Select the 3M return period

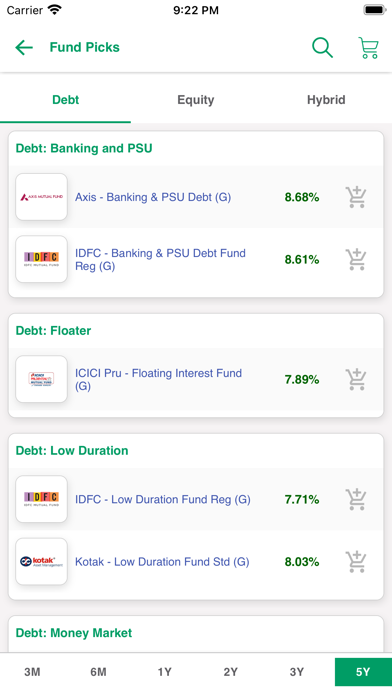[32, 672]
